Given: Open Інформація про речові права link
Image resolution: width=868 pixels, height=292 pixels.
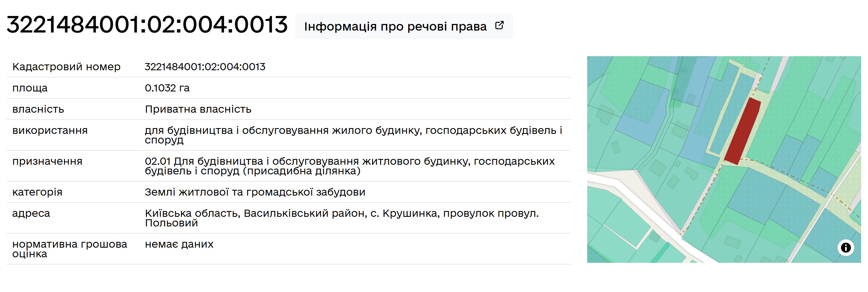Looking at the screenshot, I should tap(395, 26).
